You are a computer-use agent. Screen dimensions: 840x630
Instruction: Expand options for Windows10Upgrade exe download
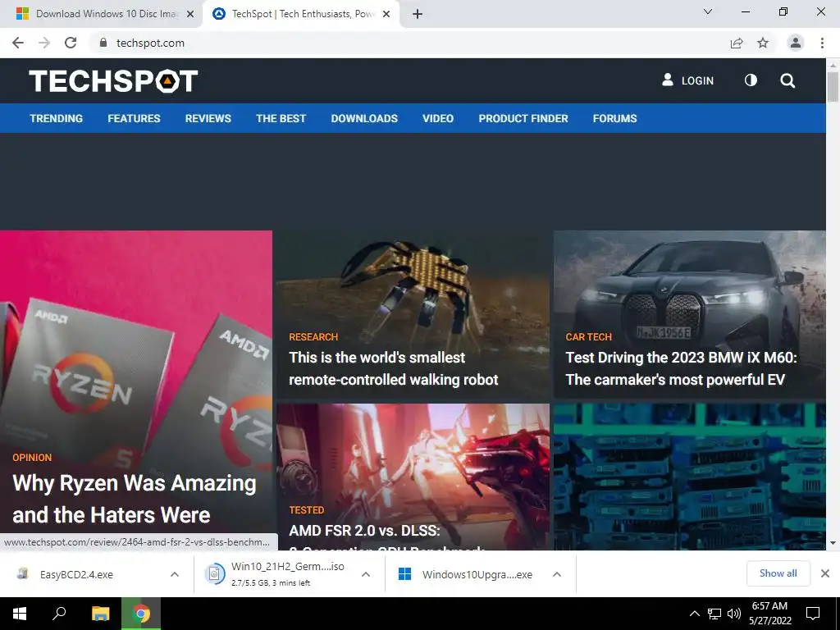[x=557, y=574]
